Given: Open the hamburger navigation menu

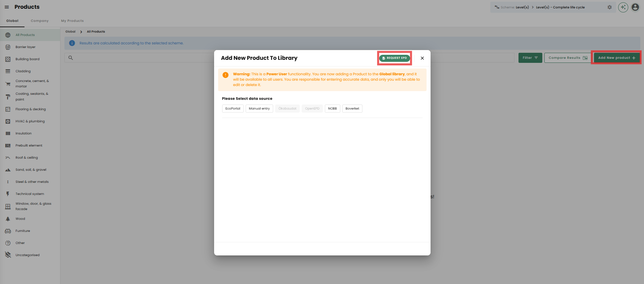Looking at the screenshot, I should pos(7,7).
